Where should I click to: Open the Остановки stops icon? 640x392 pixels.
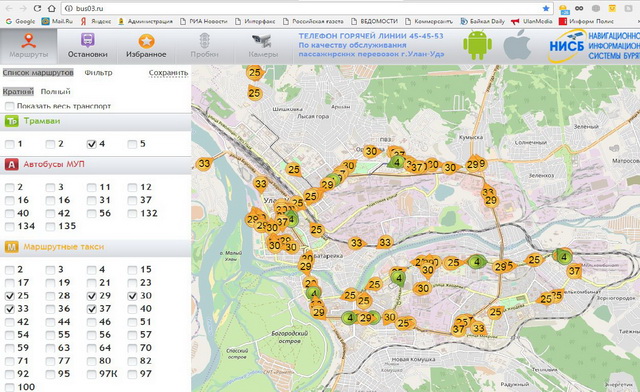pyautogui.click(x=87, y=41)
